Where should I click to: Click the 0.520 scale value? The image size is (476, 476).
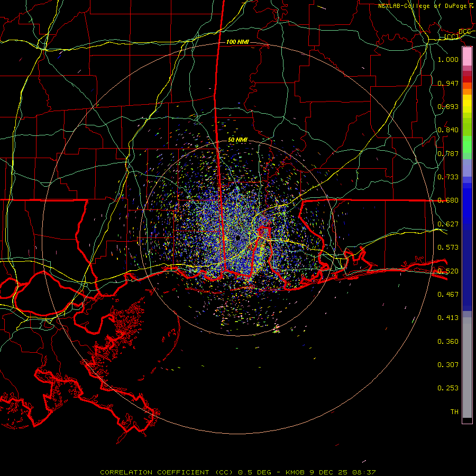(x=448, y=271)
